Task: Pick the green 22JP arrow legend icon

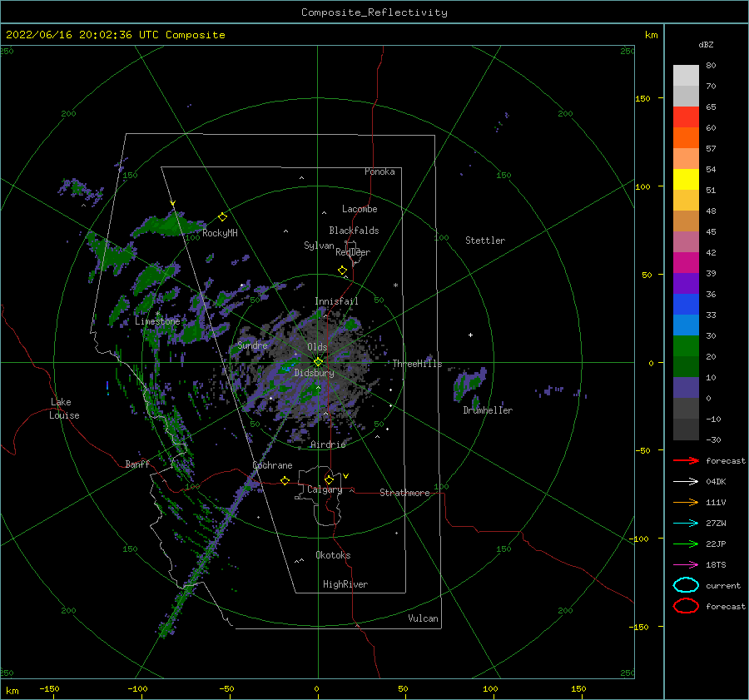Action: click(686, 544)
